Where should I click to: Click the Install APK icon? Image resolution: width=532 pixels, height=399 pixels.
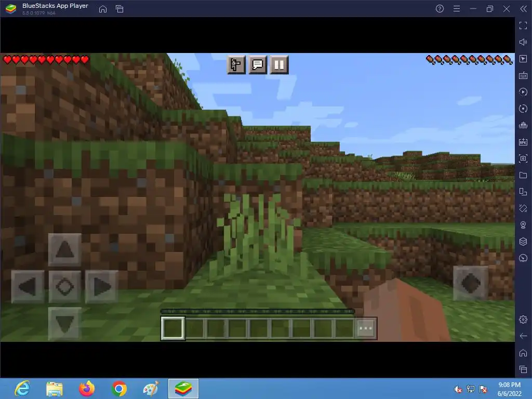click(523, 142)
